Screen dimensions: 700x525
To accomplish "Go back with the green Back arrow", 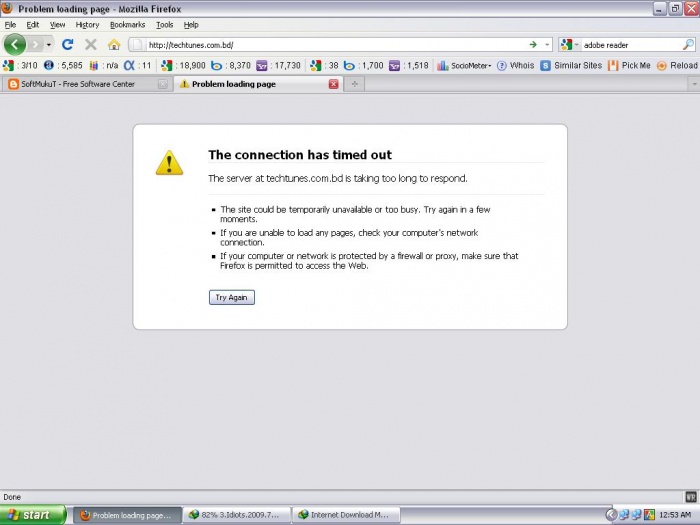I will (15, 45).
